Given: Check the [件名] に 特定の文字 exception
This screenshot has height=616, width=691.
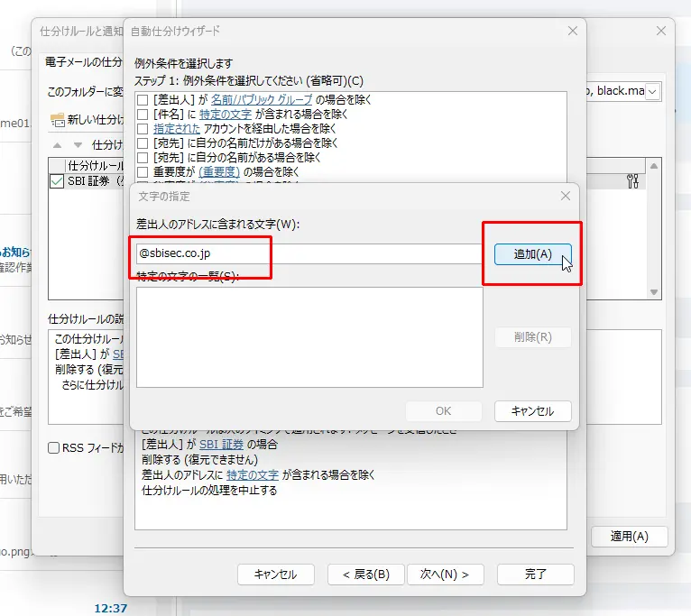Looking at the screenshot, I should pyautogui.click(x=143, y=115).
